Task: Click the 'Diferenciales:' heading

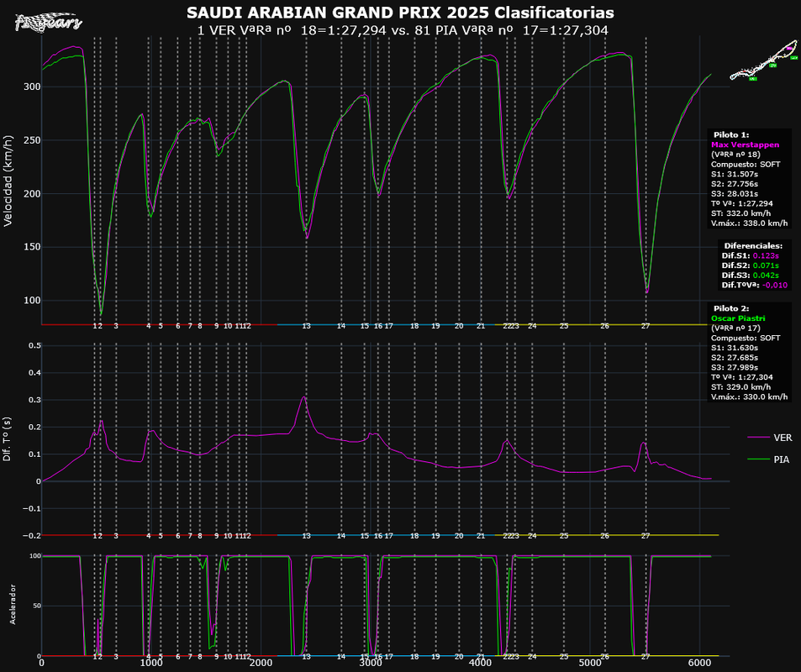Action: point(753,245)
